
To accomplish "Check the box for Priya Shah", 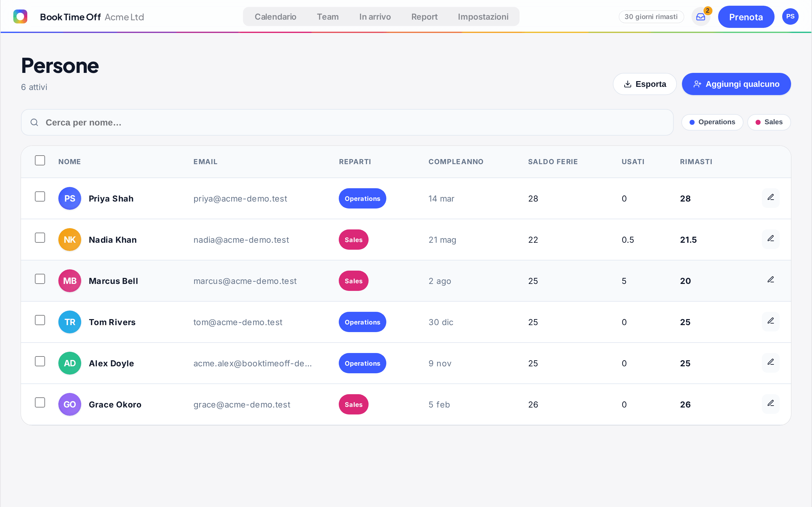I will (x=40, y=197).
